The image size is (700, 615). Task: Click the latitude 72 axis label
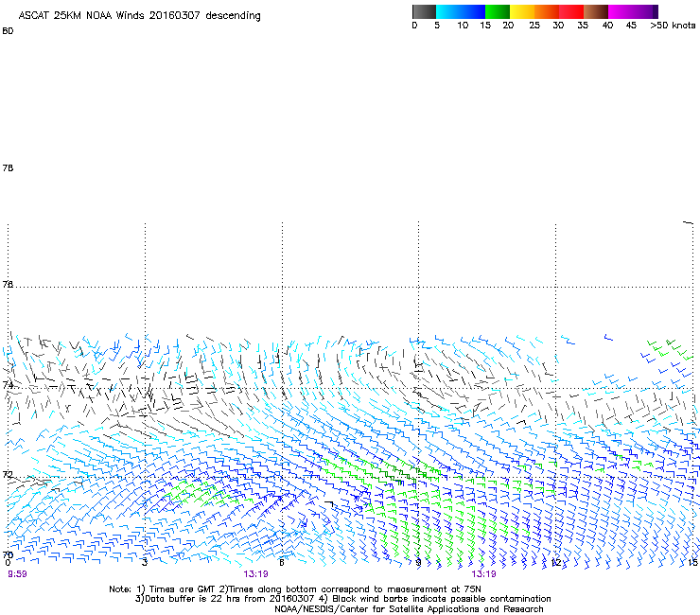(8, 474)
